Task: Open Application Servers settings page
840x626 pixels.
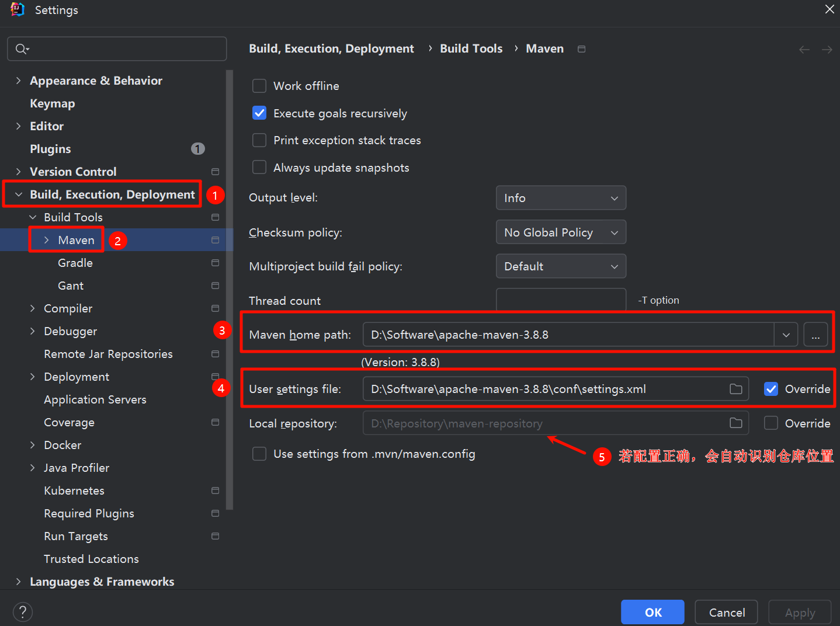Action: 95,399
